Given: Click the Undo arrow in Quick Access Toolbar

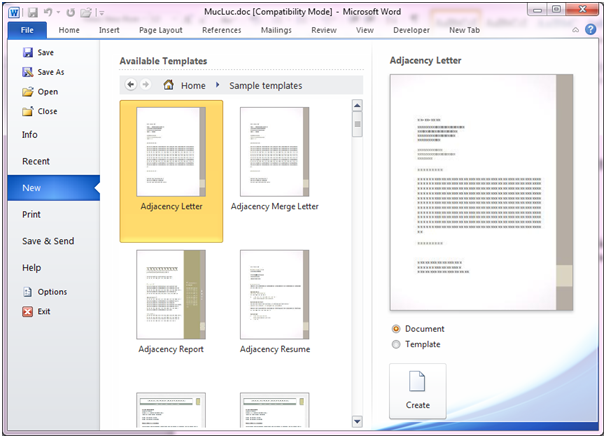Looking at the screenshot, I should [48, 12].
